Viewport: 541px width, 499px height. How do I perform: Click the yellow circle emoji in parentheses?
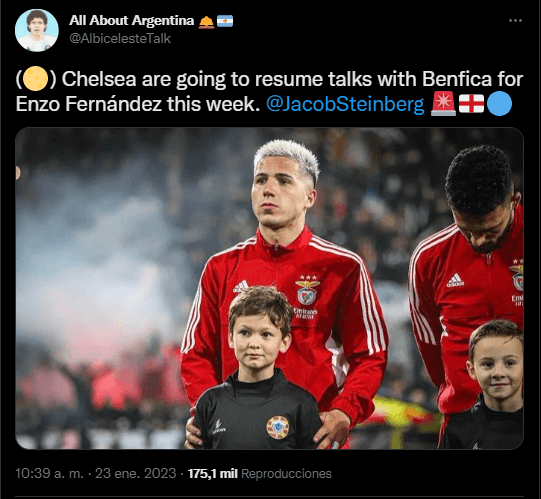35,79
